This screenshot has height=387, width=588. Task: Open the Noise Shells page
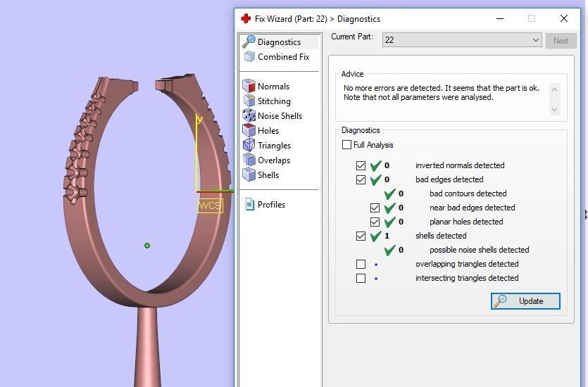tap(280, 116)
